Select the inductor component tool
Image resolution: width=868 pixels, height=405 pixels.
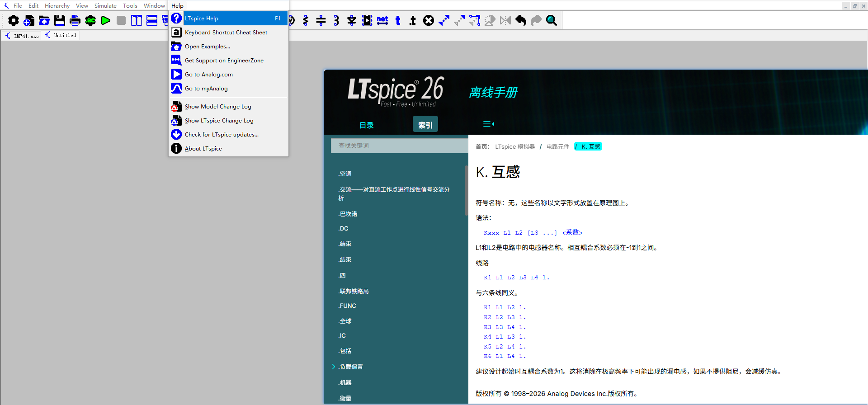click(336, 20)
